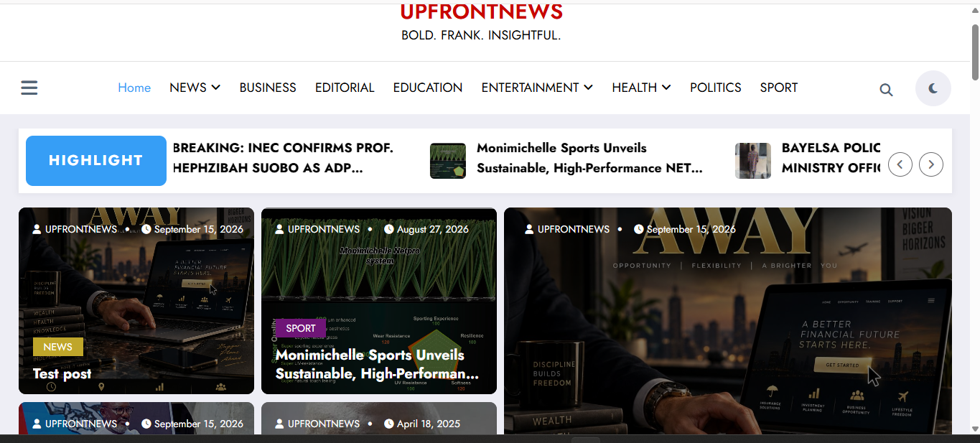Click clock icon beside August 27, 2026
Screen dimensions: 980x443
(x=389, y=230)
